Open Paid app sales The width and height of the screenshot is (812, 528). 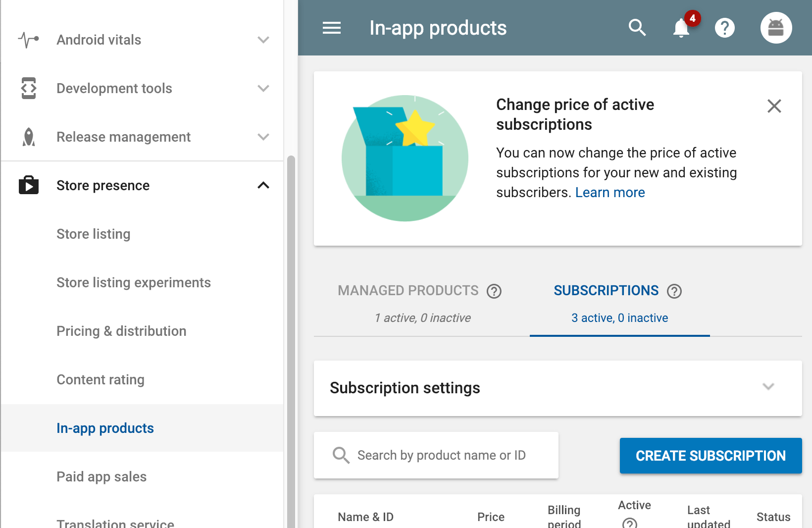[101, 476]
